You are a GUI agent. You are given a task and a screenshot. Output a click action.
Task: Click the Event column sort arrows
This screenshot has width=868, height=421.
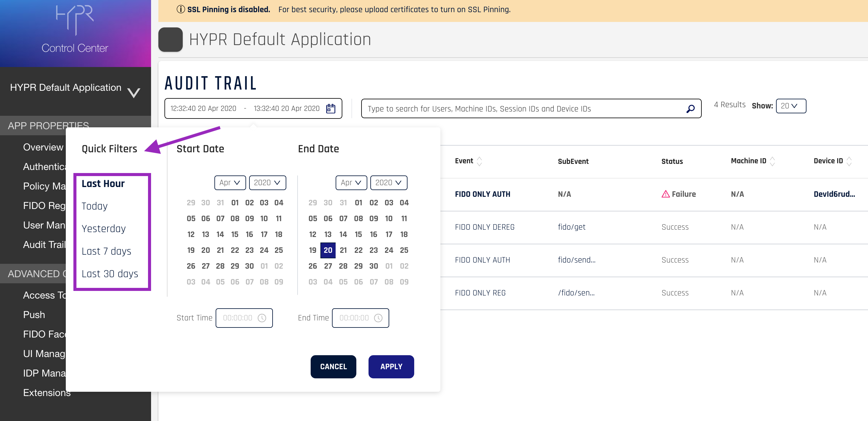[479, 161]
